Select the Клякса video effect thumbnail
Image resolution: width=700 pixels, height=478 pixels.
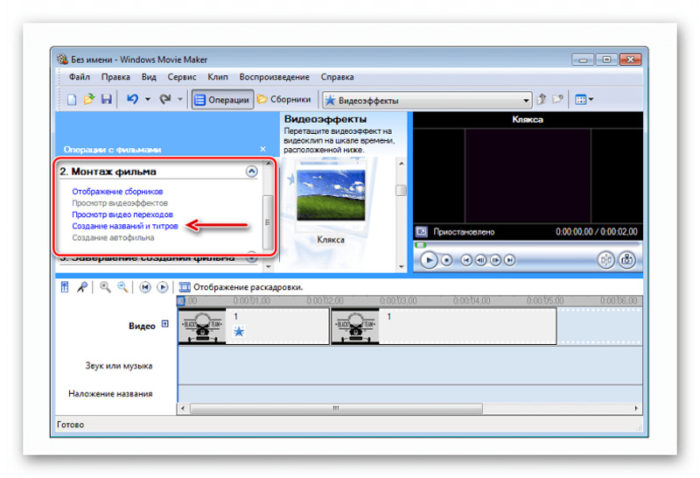click(331, 195)
